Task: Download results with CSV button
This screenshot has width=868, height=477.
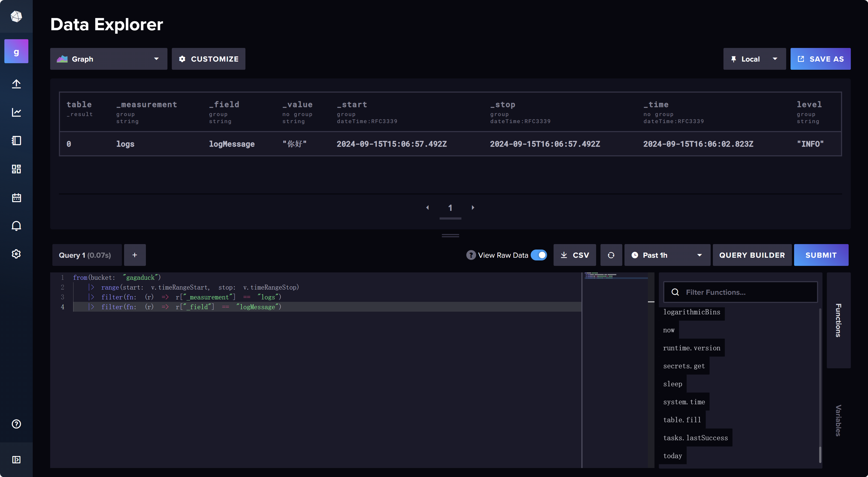Action: [575, 255]
